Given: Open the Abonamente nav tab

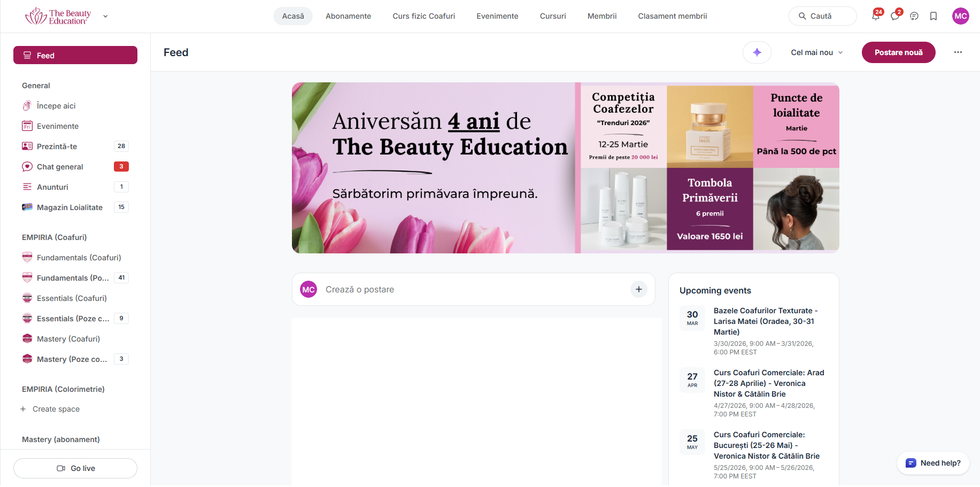Looking at the screenshot, I should point(348,16).
